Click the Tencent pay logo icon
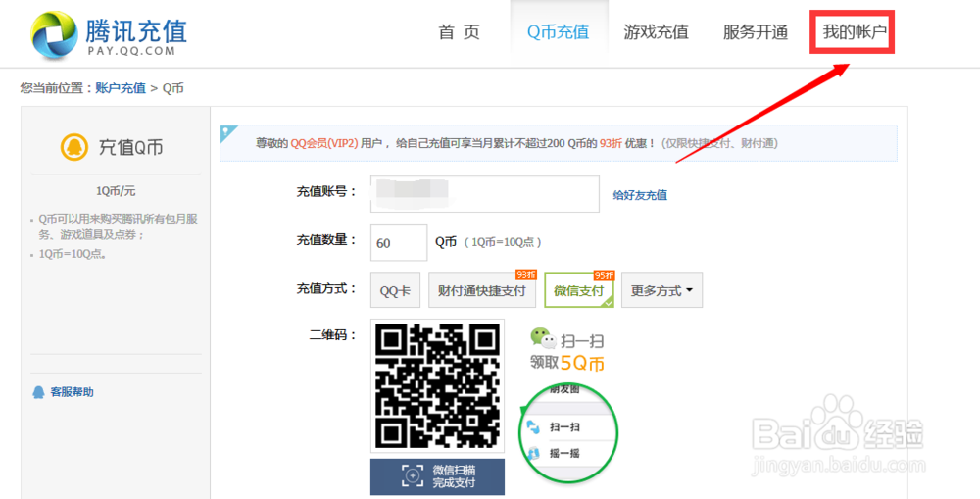 56,34
